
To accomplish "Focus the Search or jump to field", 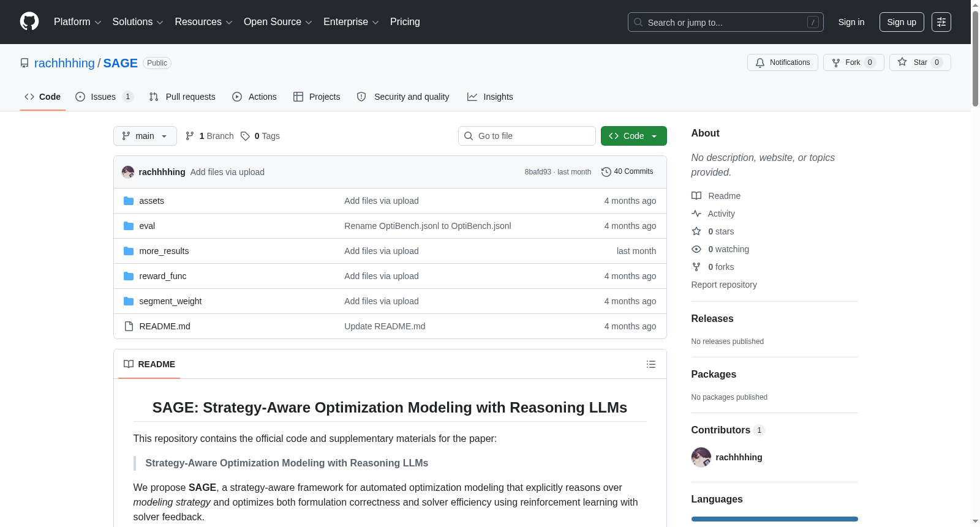I will pos(726,22).
